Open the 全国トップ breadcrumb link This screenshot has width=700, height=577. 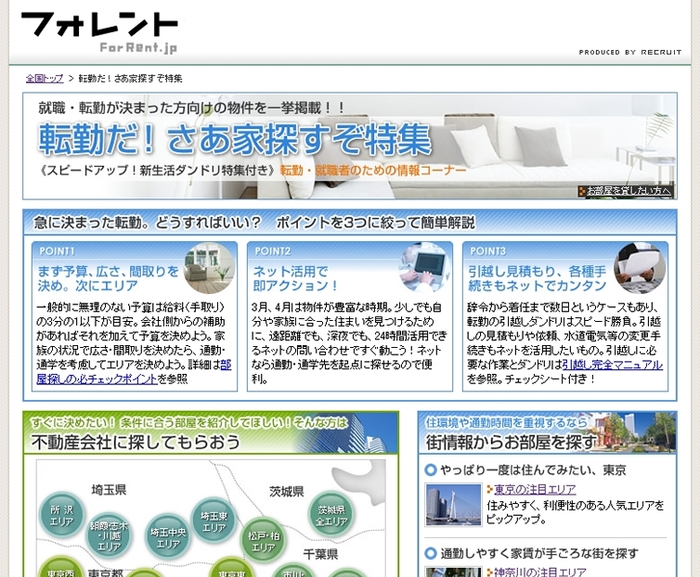tap(45, 79)
